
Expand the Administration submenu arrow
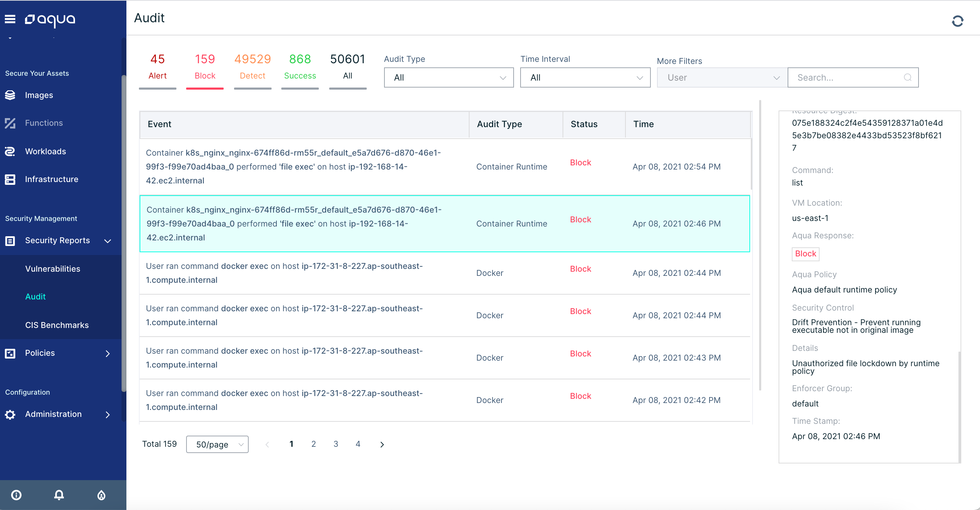(108, 415)
